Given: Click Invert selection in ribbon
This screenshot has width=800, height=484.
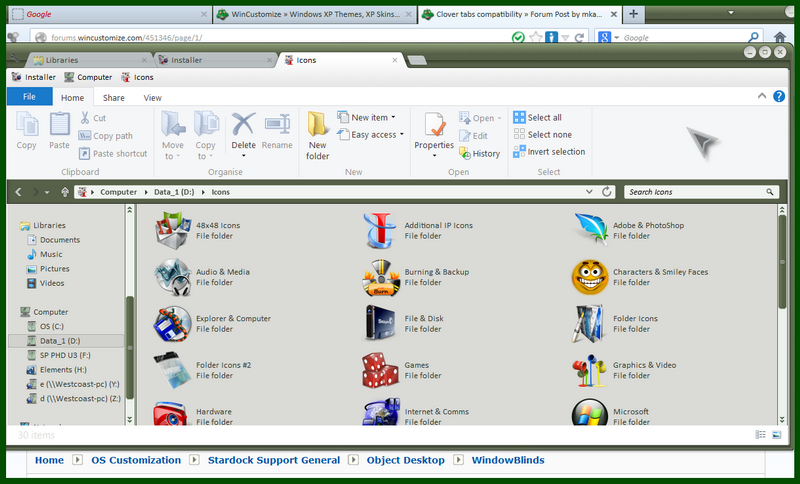Looking at the screenshot, I should pos(549,151).
